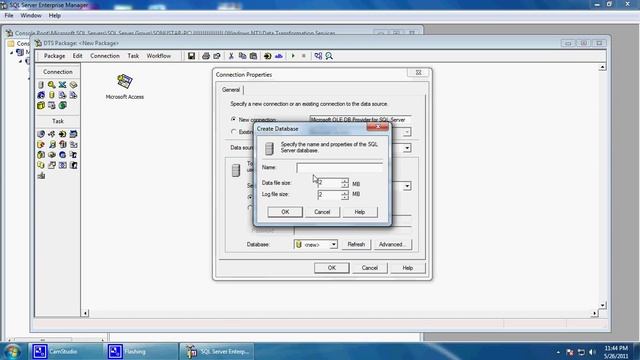Click the volume speaker tray icon
The image size is (640, 360).
pyautogui.click(x=592, y=352)
